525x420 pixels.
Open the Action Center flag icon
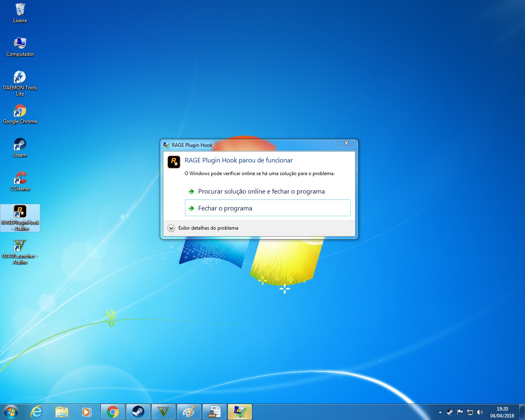(x=460, y=412)
